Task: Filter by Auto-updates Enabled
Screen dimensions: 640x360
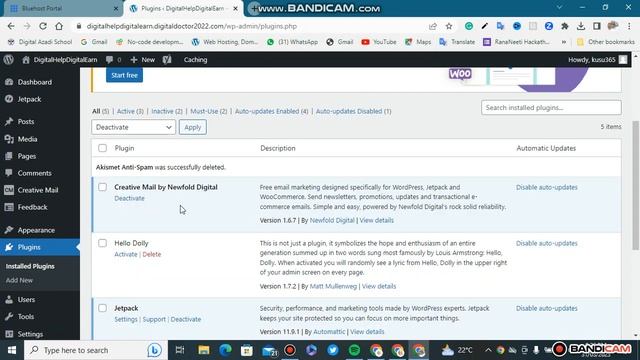Action: [271, 111]
